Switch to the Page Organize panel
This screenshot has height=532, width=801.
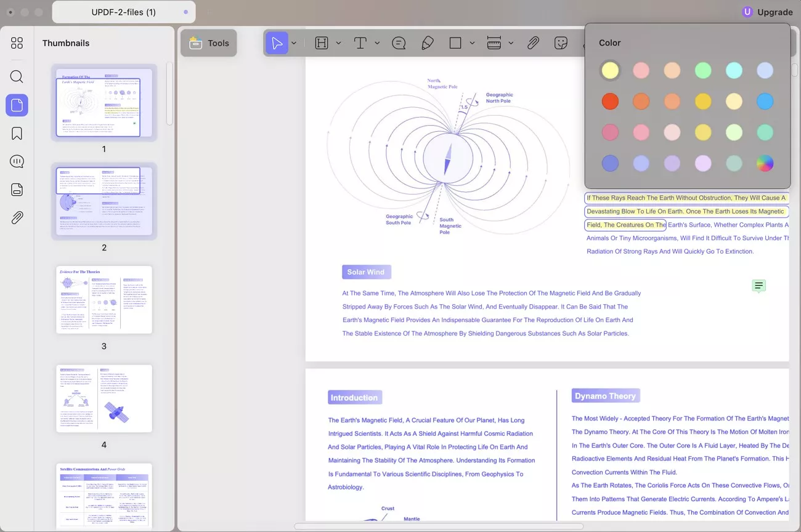[17, 190]
